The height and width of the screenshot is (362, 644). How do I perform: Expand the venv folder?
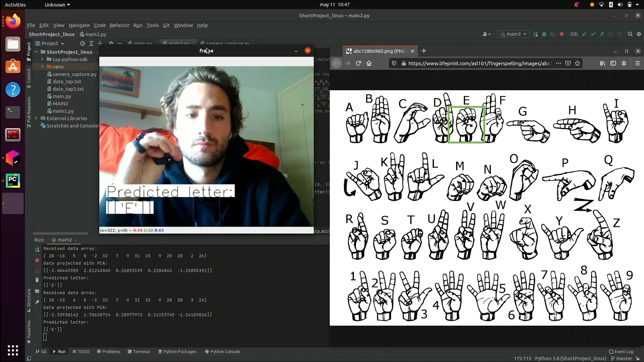click(42, 67)
